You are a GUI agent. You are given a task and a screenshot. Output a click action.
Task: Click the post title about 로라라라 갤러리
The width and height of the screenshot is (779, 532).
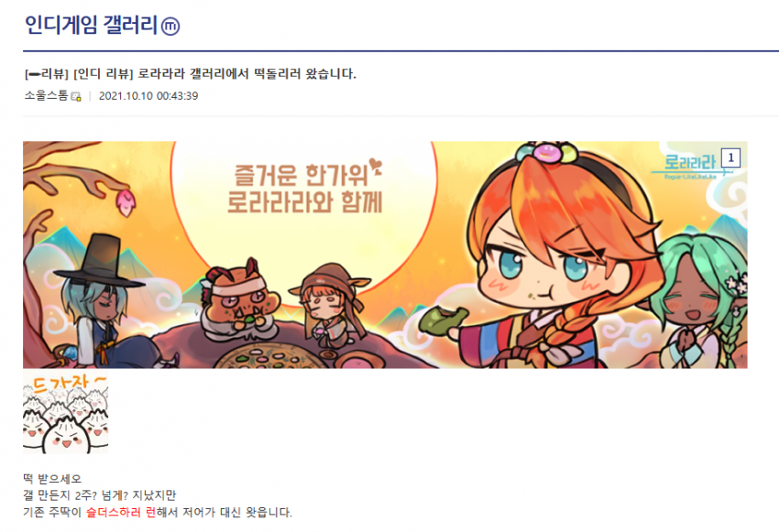191,74
